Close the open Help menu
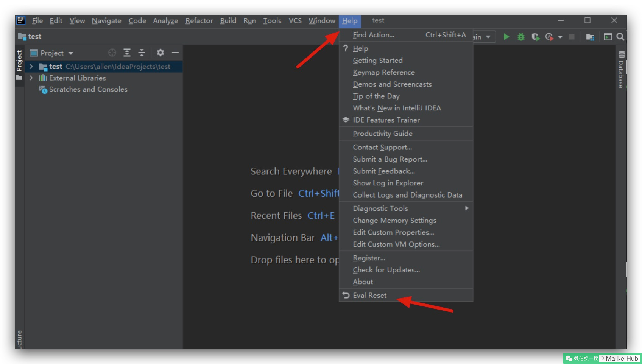642x364 pixels. tap(349, 21)
